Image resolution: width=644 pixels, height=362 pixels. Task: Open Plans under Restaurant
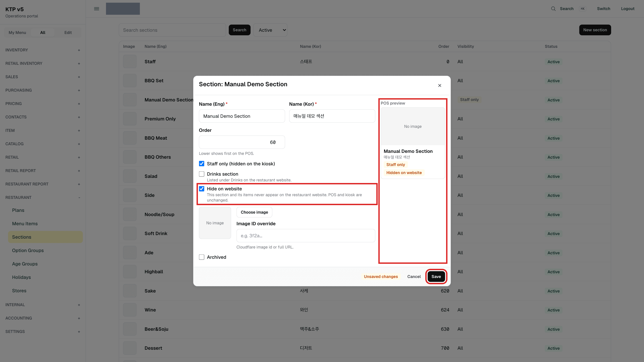(45, 210)
